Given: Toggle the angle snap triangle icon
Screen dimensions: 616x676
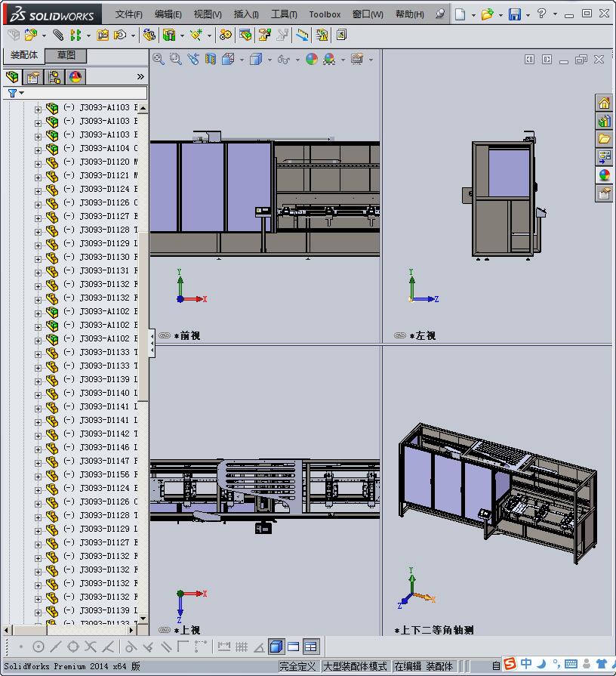Looking at the screenshot, I should point(260,647).
